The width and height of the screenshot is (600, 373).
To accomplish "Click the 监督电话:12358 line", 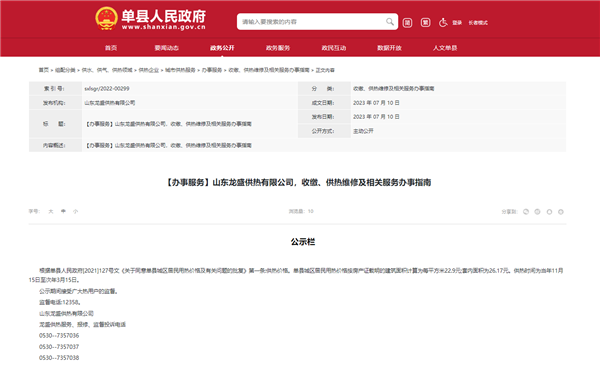I will point(60,302).
